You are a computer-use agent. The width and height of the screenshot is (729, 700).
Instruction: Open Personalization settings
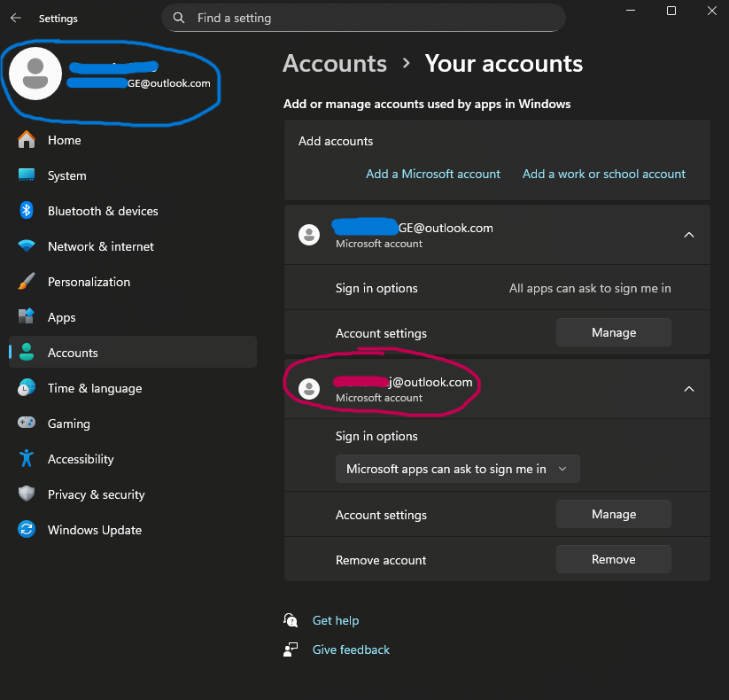[133, 282]
